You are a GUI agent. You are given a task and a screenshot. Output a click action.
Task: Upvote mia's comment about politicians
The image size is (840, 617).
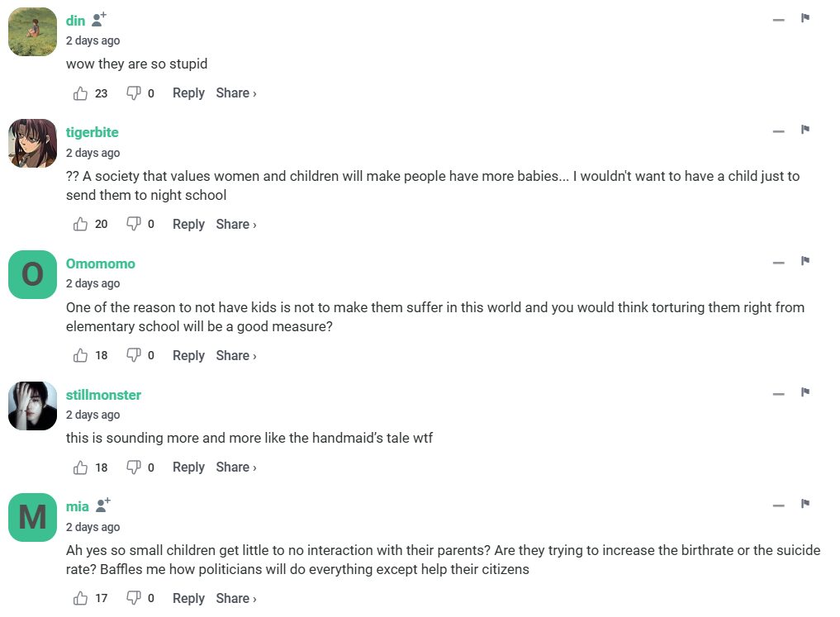(80, 598)
